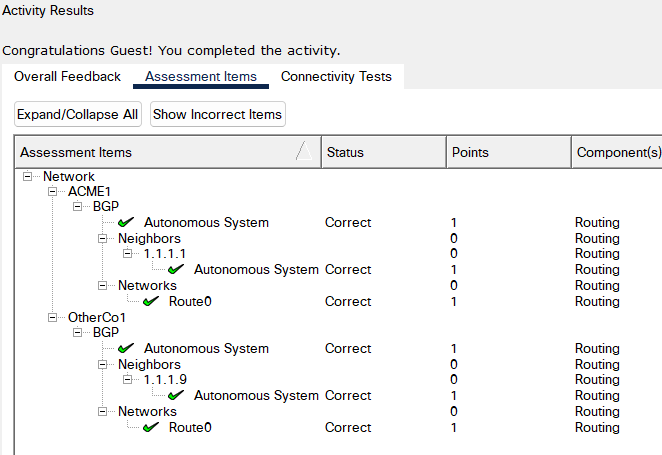Open the Connectivity Tests tab
Viewport: 662px width, 455px height.
coord(336,77)
